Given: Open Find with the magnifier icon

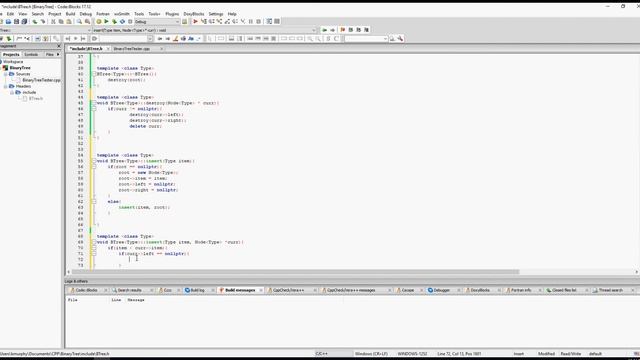Looking at the screenshot, I should click(79, 22).
